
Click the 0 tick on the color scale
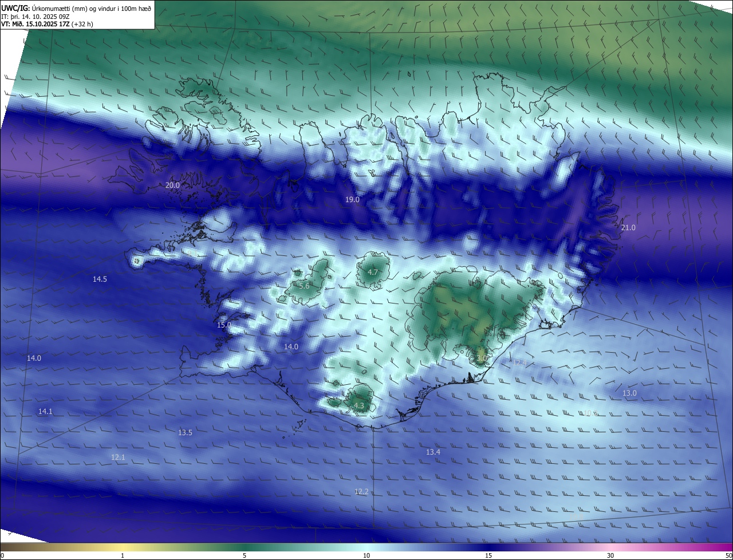click(2, 555)
